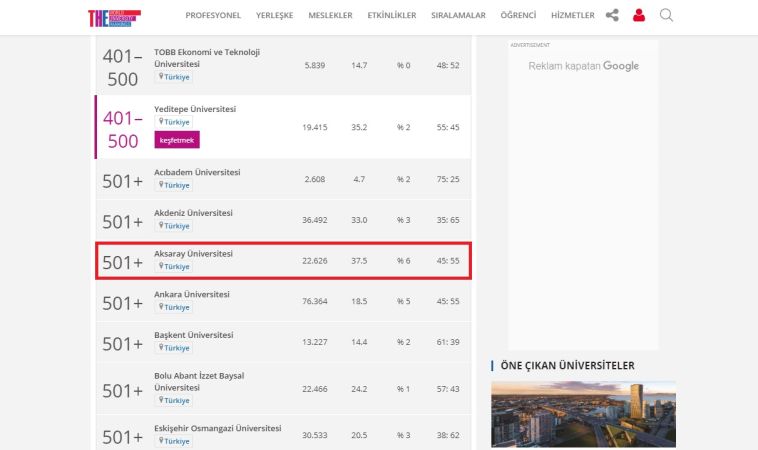
Task: Open the PROFESYONEL menu
Action: tap(214, 16)
